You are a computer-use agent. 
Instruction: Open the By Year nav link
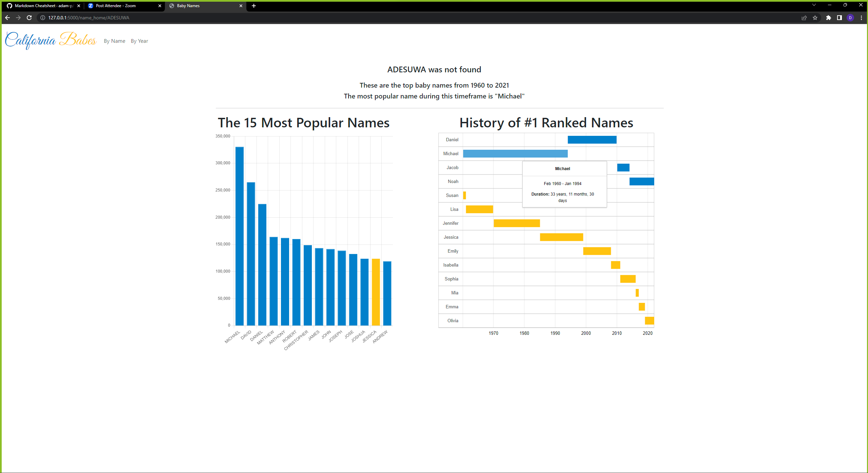[139, 41]
